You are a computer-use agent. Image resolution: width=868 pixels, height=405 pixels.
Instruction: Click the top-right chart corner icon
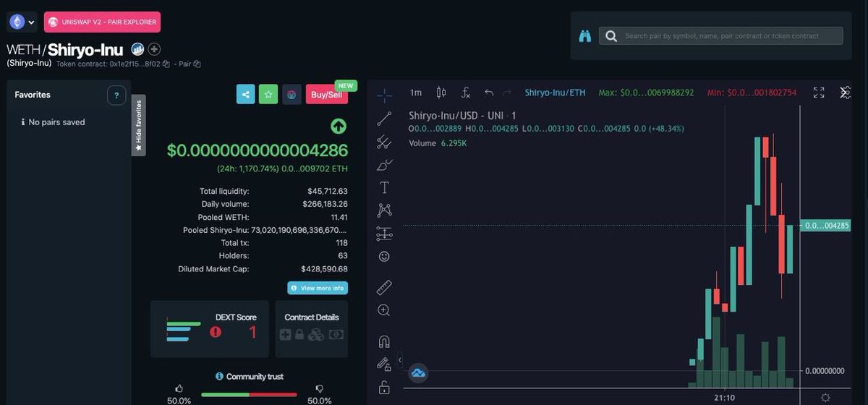[845, 93]
